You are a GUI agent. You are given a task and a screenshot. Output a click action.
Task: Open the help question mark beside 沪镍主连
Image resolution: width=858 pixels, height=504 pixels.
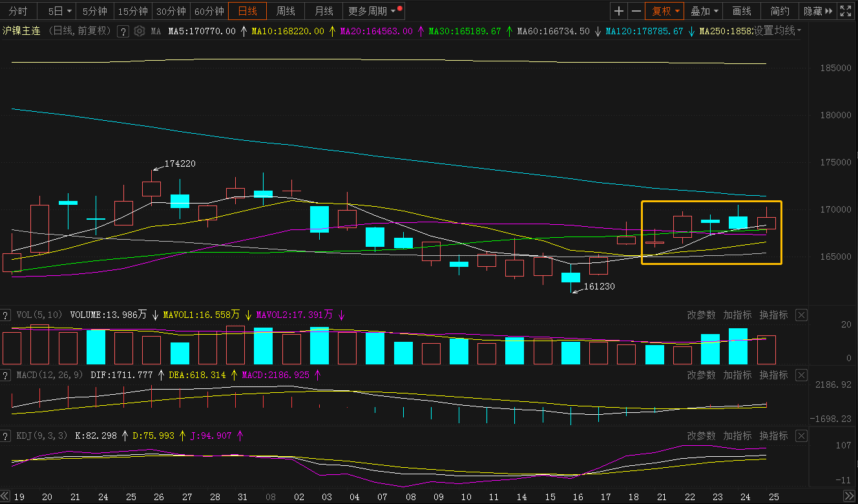123,31
